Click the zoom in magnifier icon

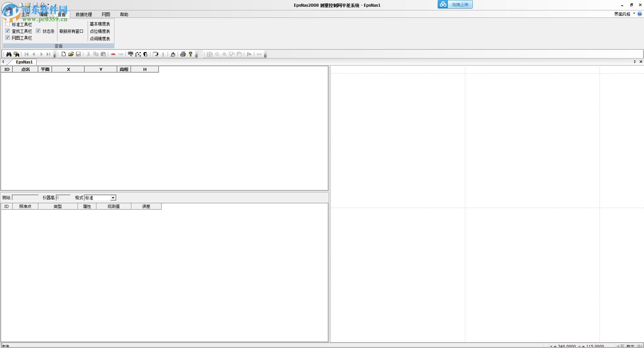224,54
